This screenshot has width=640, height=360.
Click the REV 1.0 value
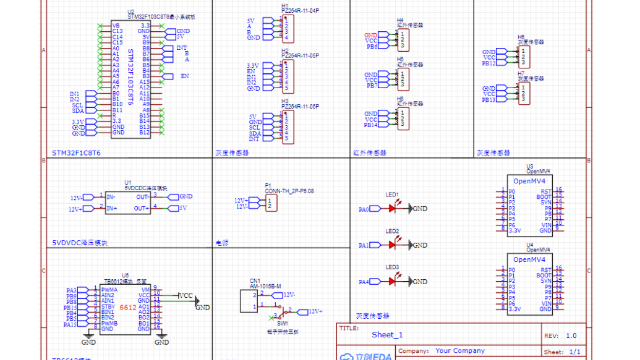[571, 336]
